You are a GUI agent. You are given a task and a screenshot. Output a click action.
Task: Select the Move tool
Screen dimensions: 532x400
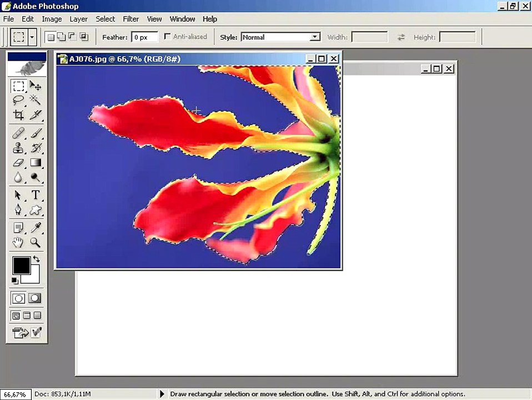tap(36, 86)
